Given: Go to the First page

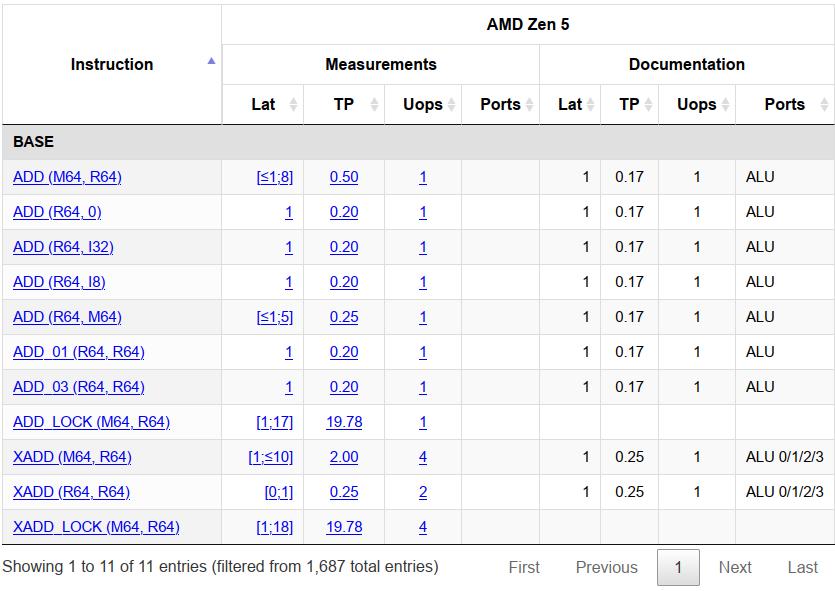Looking at the screenshot, I should point(524,568).
